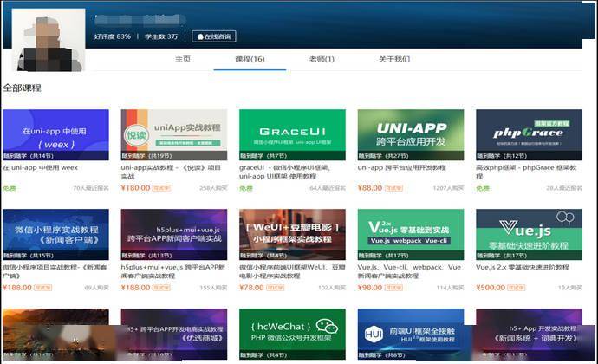Open the HUI 前端UI框架全接触 thumbnail
Image resolution: width=598 pixels, height=364 pixels.
point(411,334)
